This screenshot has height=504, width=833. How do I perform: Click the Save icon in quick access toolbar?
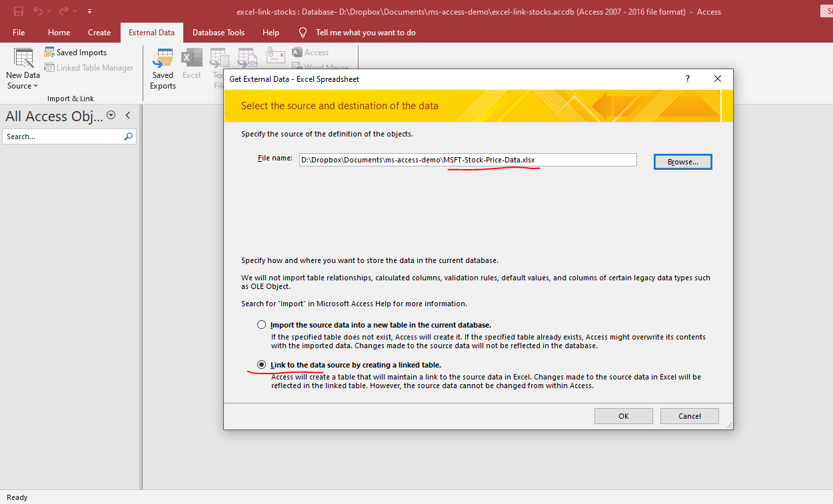tap(19, 11)
